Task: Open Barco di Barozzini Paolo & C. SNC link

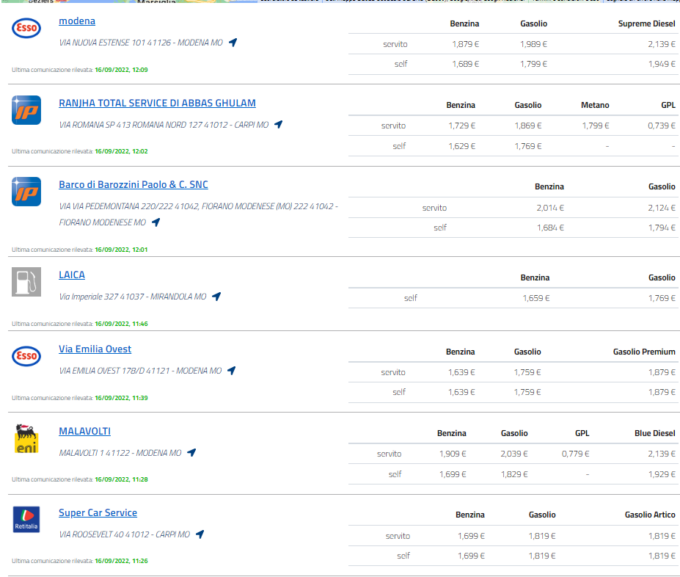Action: (133, 184)
